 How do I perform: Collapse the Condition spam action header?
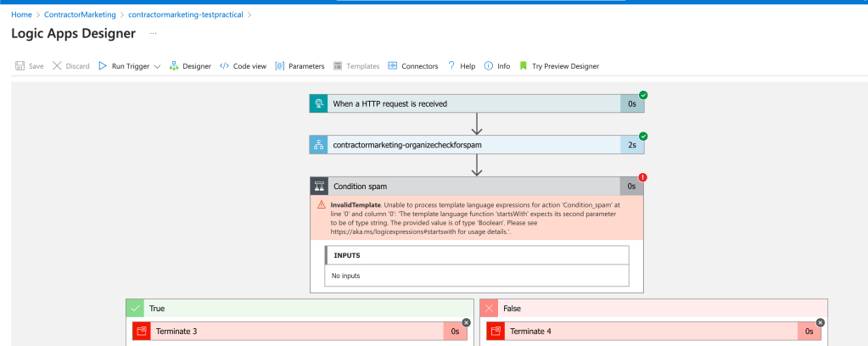(477, 186)
